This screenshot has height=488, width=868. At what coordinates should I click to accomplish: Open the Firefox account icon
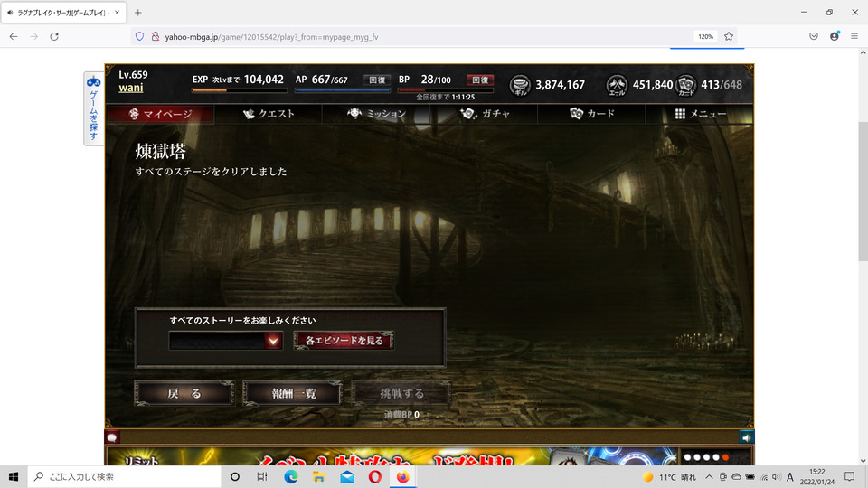tap(835, 36)
